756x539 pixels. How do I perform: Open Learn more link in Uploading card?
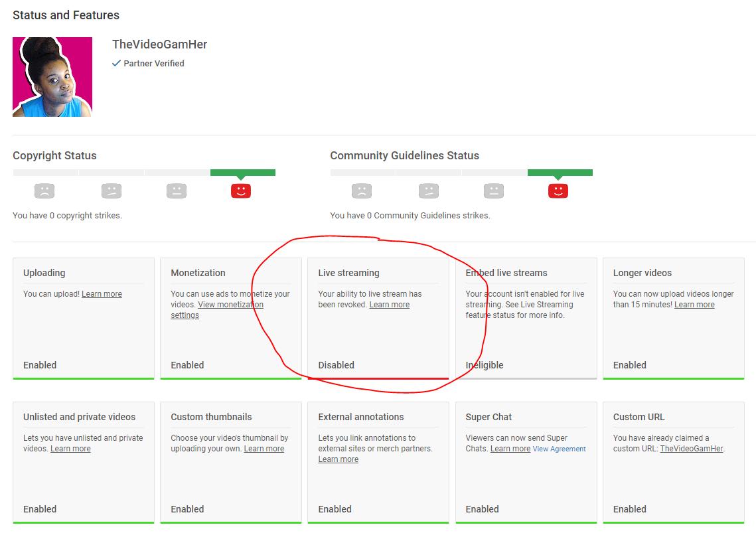(102, 294)
